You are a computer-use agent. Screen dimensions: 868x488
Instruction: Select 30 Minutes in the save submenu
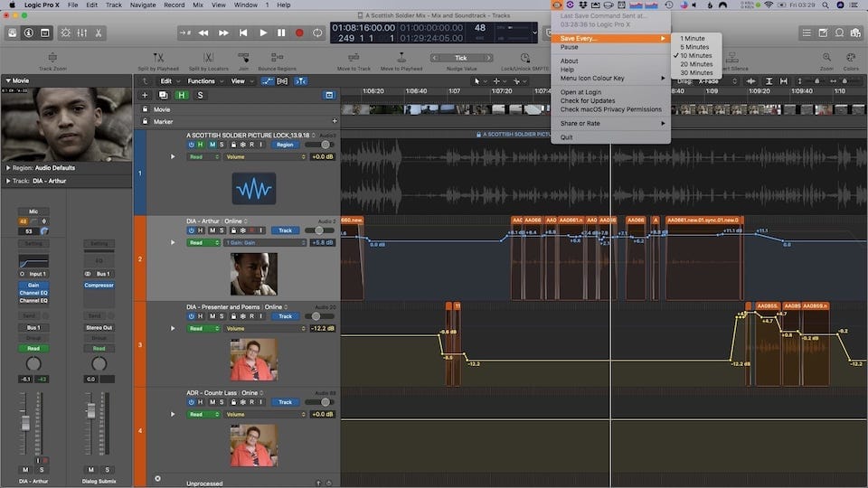pos(696,72)
